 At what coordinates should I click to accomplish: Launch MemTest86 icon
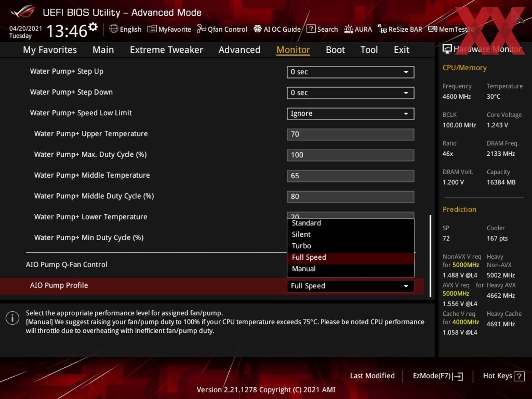coord(433,29)
